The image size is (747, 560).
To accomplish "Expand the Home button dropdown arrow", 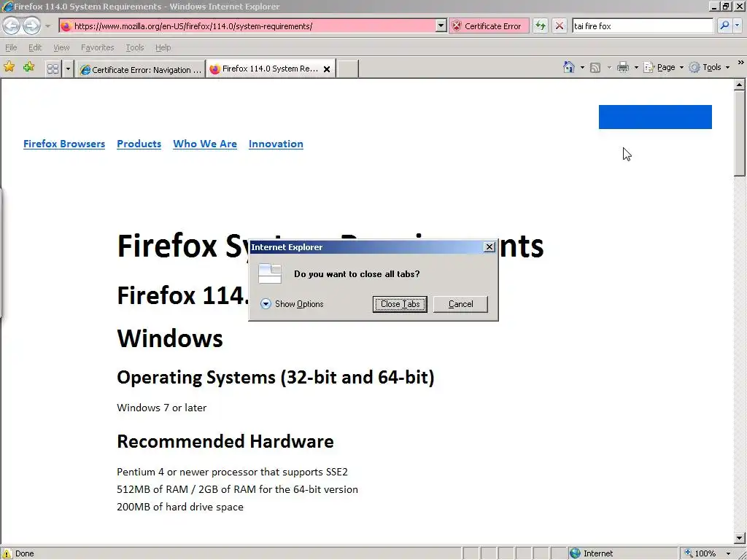I will pyautogui.click(x=582, y=68).
